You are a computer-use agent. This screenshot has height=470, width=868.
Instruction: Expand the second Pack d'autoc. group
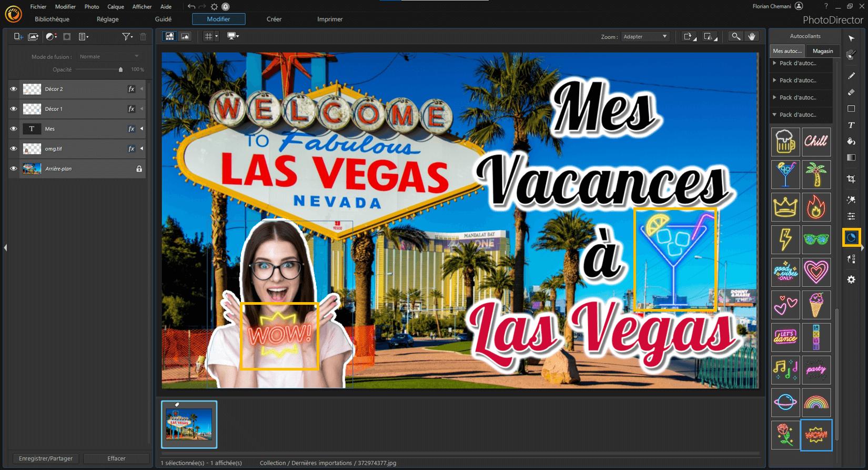click(774, 80)
